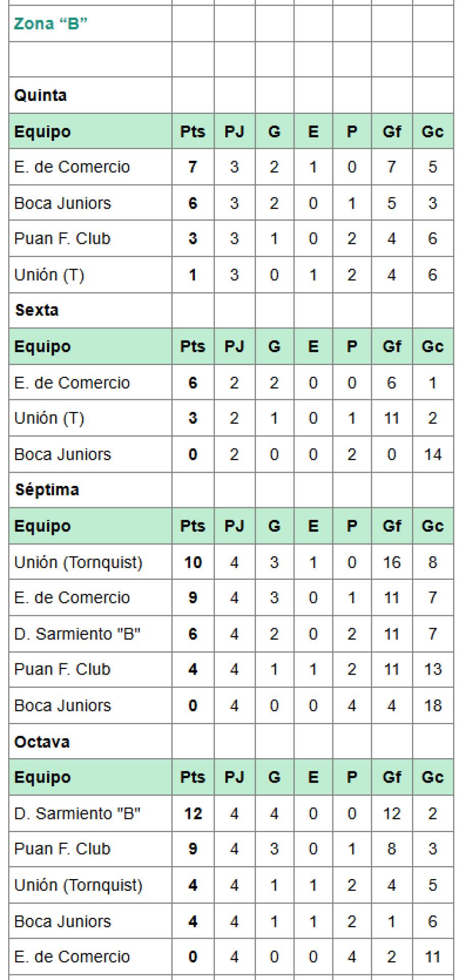Viewport: 459px width, 980px height.
Task: Select Boca Juniors in the Séptima table
Action: tap(62, 706)
